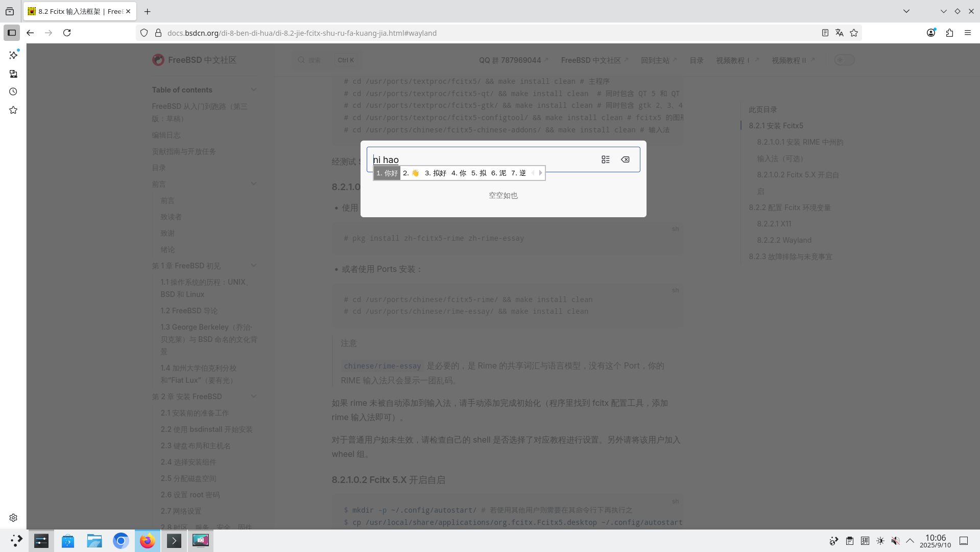Select waving hand emoji candidate 2
This screenshot has width=980, height=552.
[411, 173]
